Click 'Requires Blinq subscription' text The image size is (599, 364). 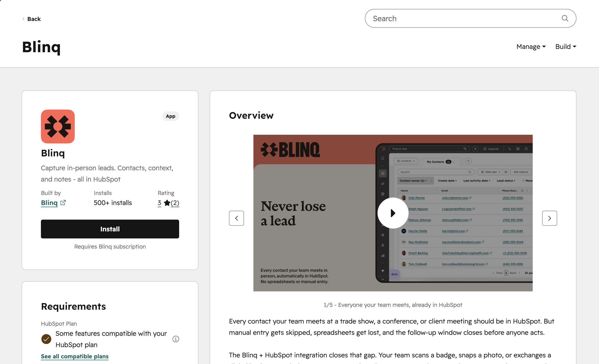110,247
